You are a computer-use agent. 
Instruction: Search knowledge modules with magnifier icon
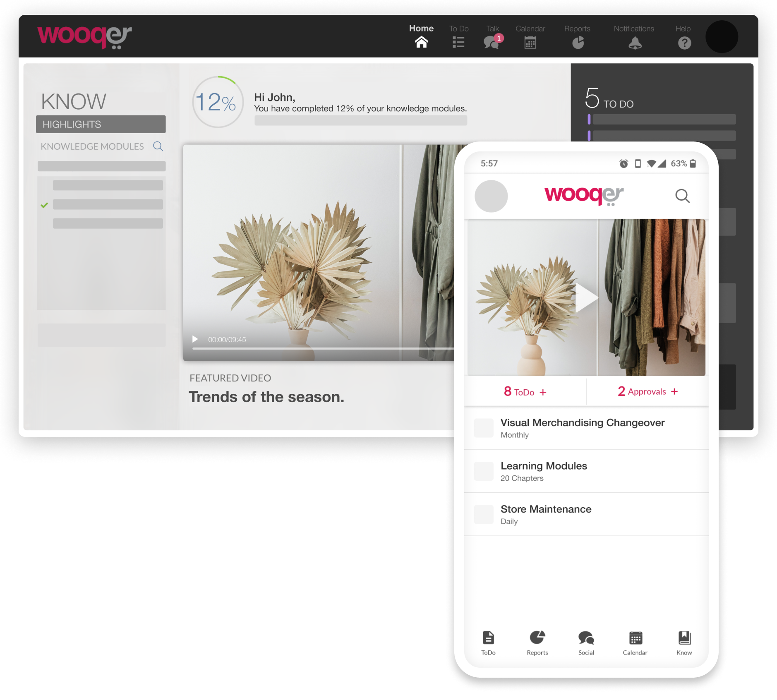tap(158, 146)
